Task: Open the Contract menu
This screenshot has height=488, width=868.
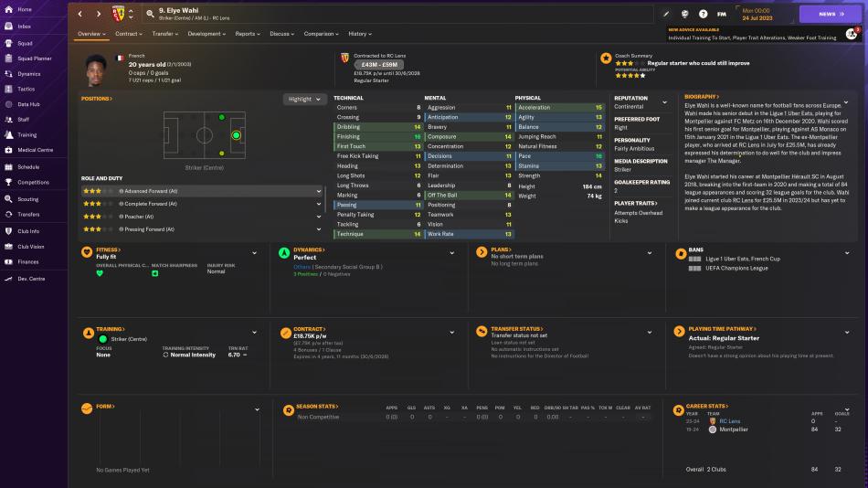Action: pos(129,34)
